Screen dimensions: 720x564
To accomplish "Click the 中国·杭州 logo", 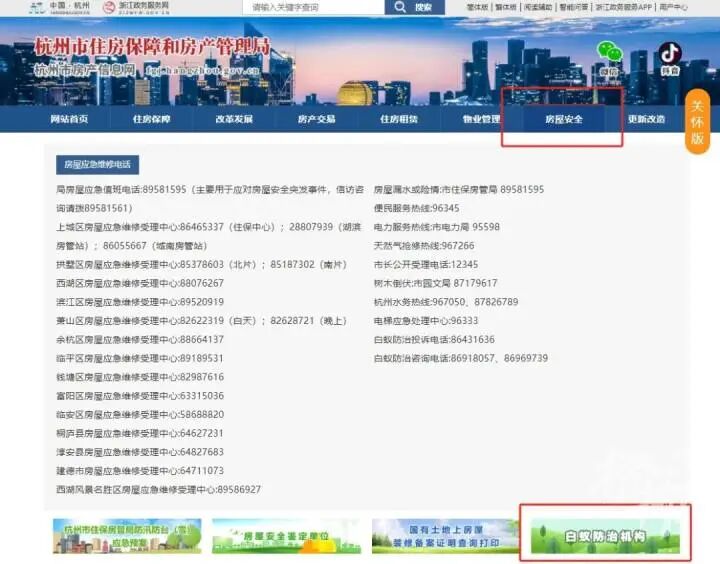I will (60, 7).
